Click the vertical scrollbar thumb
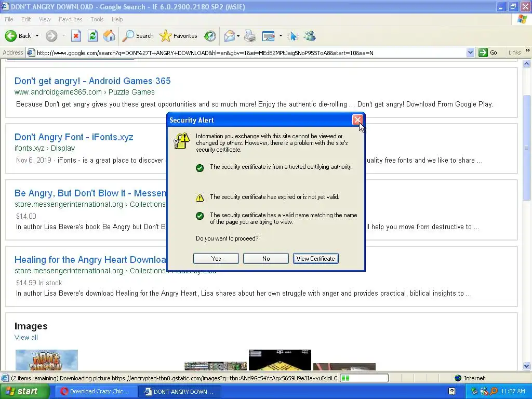 [527, 148]
